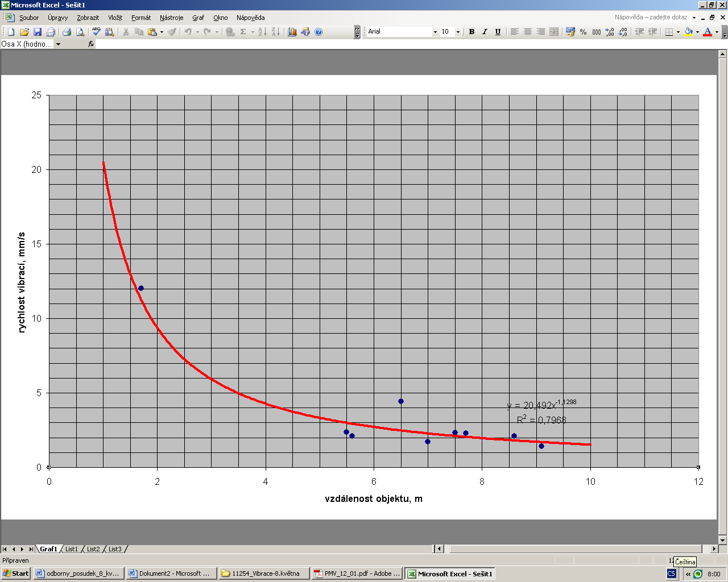This screenshot has height=582, width=728.
Task: Click the Merge and Center icon
Action: (x=554, y=32)
